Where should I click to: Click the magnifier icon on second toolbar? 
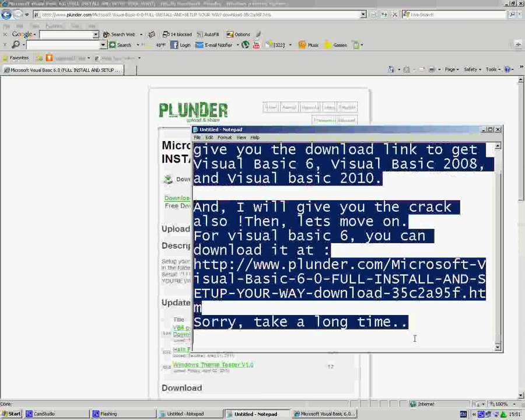click(x=15, y=44)
